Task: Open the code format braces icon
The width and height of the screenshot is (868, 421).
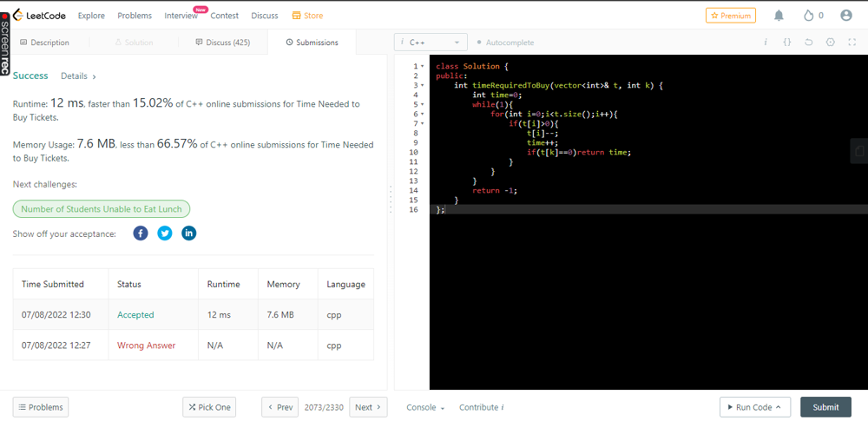Action: tap(786, 42)
